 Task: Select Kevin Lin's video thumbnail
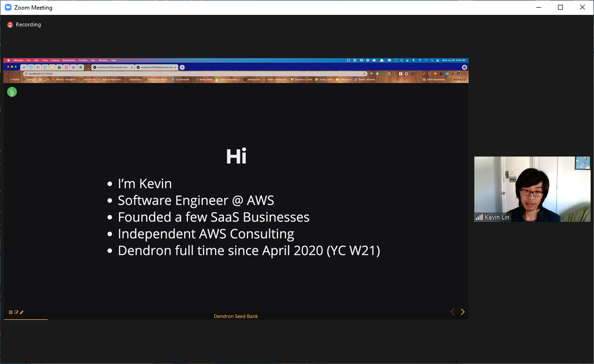pyautogui.click(x=532, y=189)
